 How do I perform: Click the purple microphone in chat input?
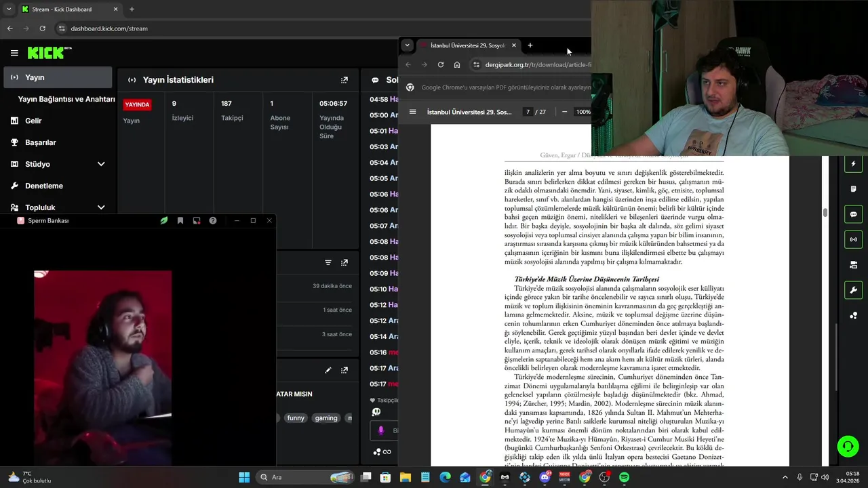[x=381, y=430]
